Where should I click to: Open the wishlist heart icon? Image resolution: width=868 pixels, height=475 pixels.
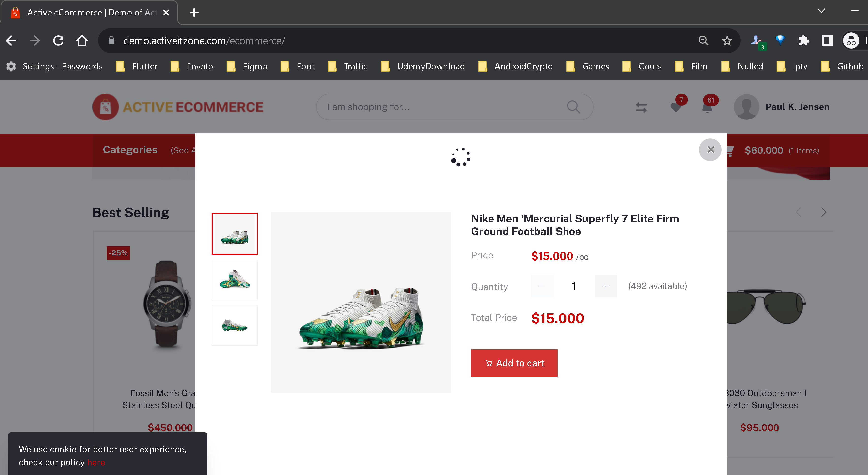676,107
